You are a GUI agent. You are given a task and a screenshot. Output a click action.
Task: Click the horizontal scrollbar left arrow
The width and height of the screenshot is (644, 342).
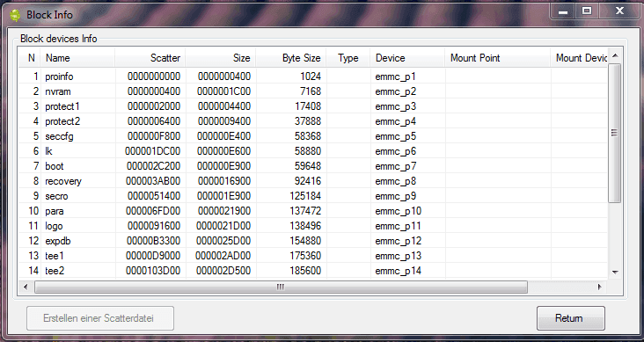(x=26, y=287)
